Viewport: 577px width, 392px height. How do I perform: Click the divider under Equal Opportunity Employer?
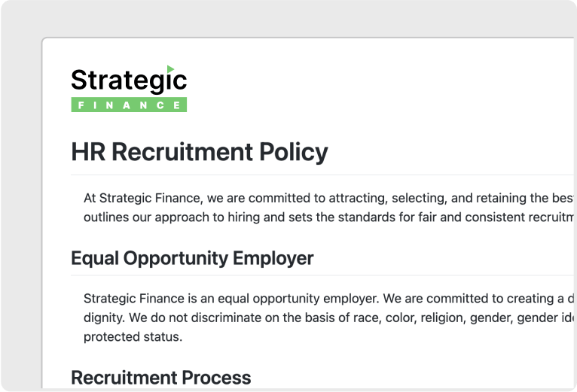point(322,275)
